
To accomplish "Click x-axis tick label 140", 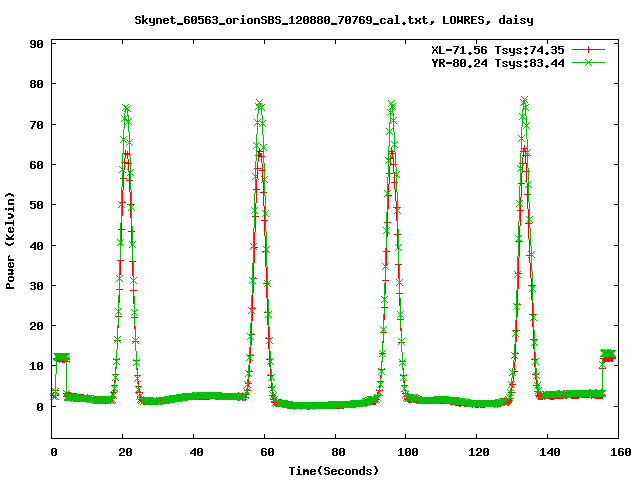I will pyautogui.click(x=550, y=452).
